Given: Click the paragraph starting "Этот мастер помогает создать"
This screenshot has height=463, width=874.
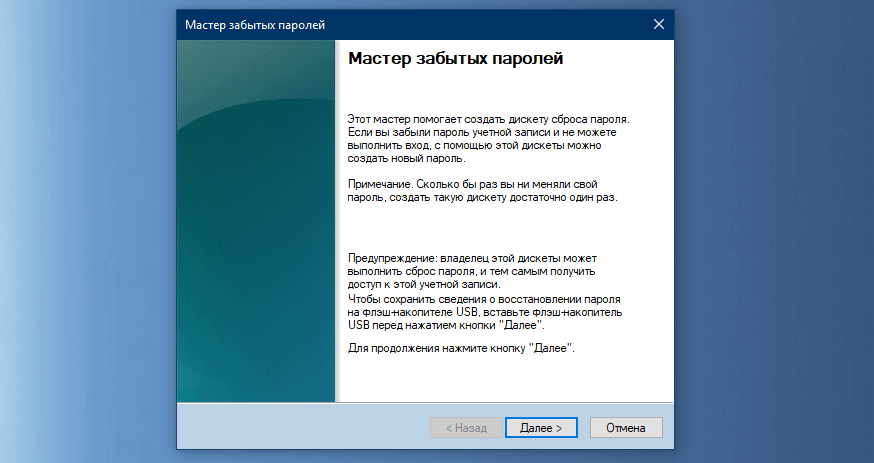Looking at the screenshot, I should point(488,139).
